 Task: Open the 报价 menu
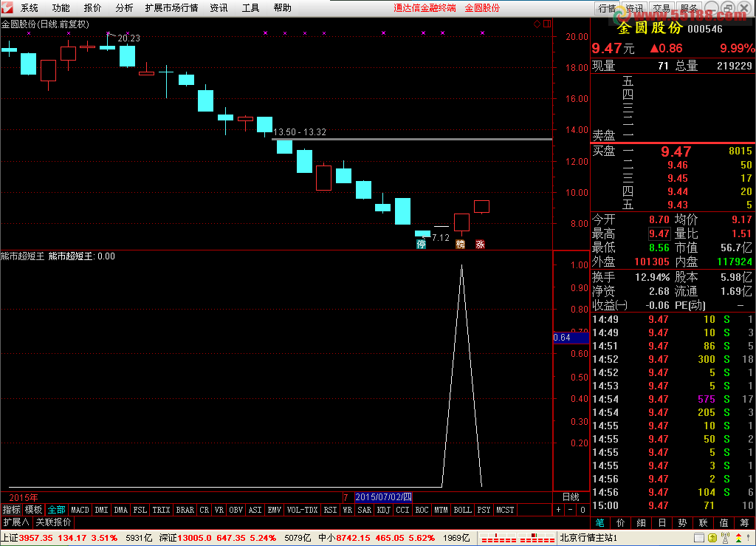coord(92,7)
